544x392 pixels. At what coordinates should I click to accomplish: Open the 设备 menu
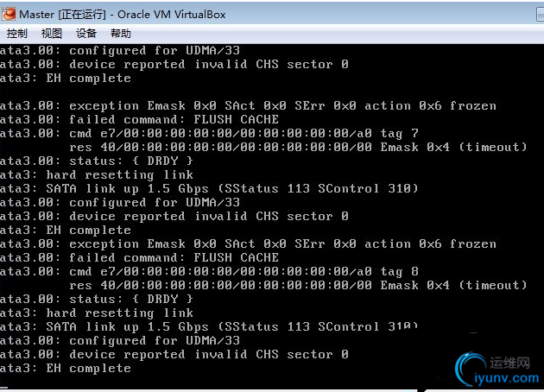pos(86,34)
